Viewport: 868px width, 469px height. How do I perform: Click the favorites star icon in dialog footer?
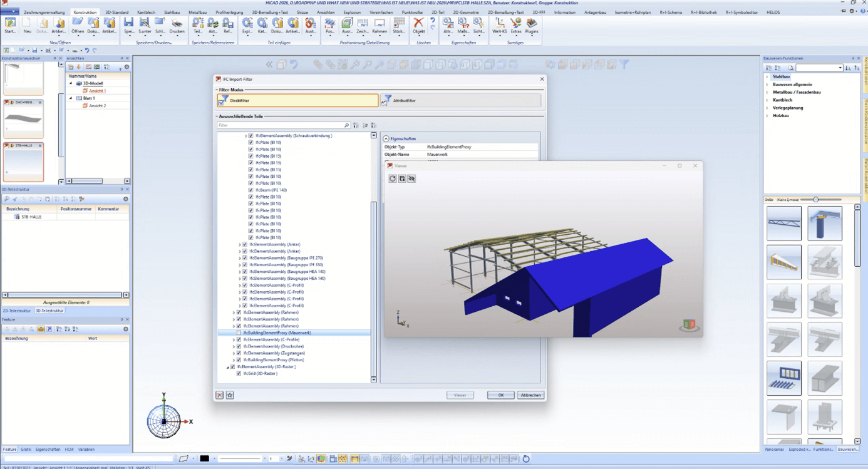click(x=230, y=395)
